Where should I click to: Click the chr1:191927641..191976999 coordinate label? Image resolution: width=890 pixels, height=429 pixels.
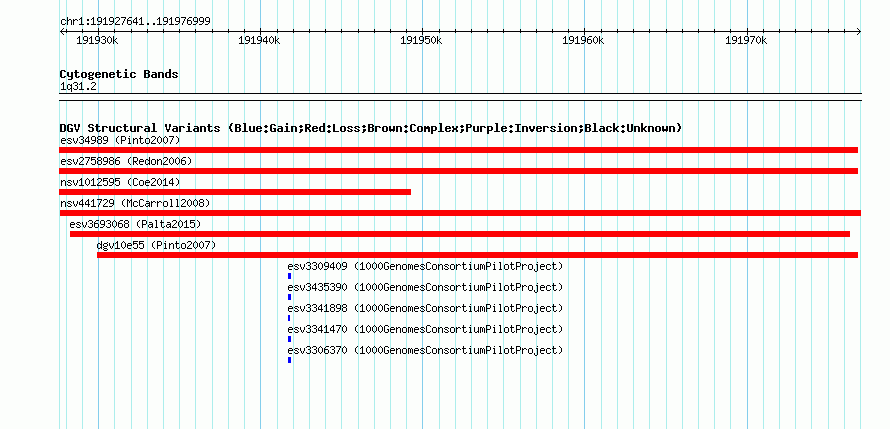pos(135,22)
